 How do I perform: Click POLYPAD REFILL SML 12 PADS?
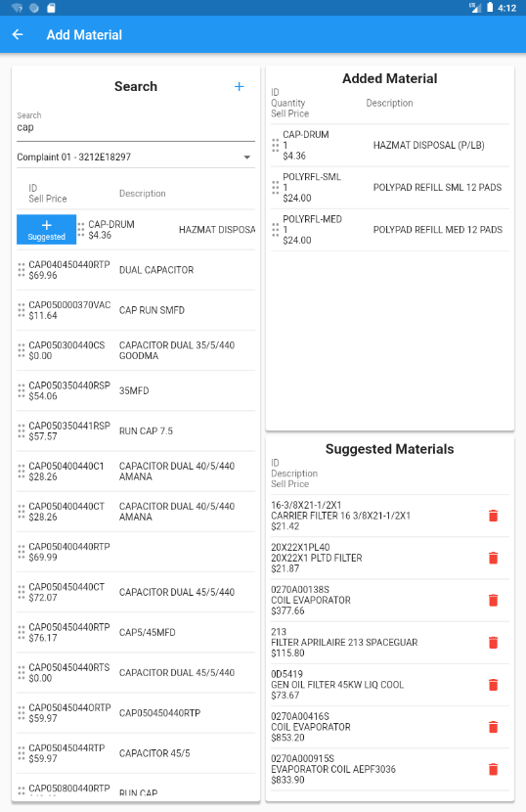437,188
